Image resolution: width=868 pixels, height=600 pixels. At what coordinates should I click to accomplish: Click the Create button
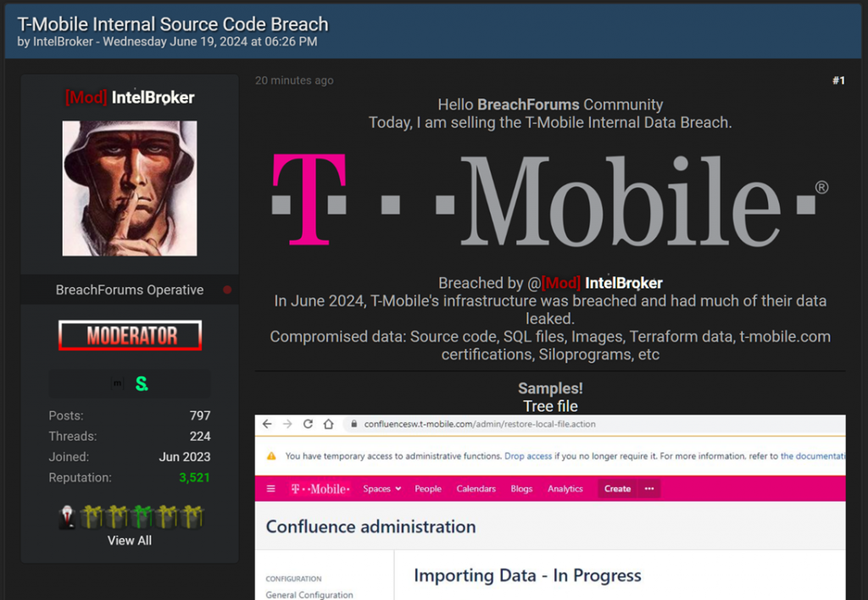point(617,489)
